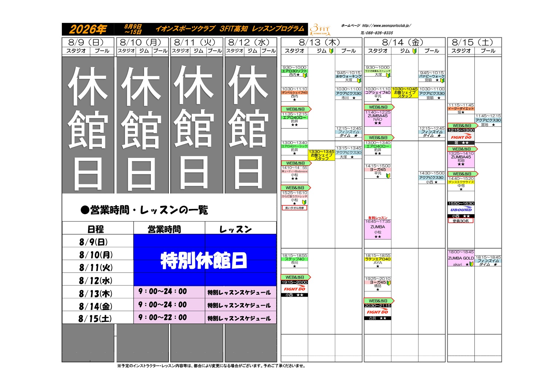This screenshot has height=392, width=555.
Task: Select the 8/14 (金) day header
Action: [x=403, y=43]
